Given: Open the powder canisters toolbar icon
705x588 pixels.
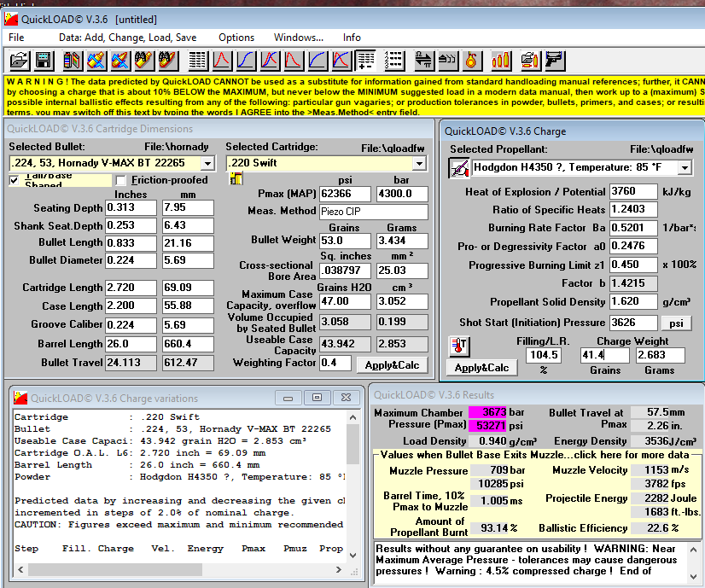Looking at the screenshot, I should 72,61.
